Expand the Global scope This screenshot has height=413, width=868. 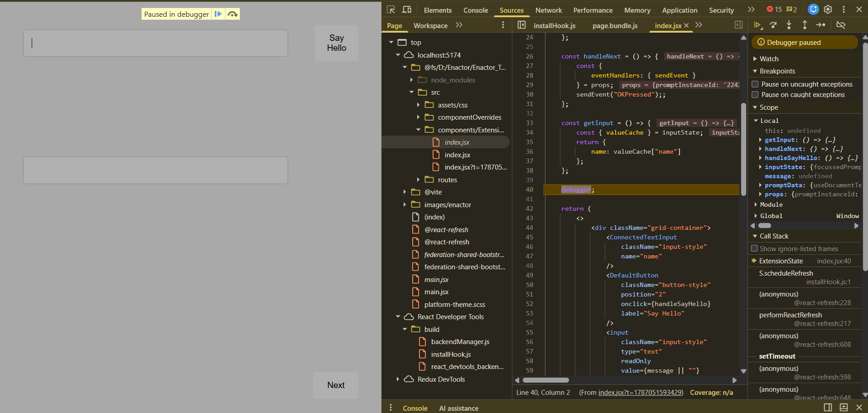coord(756,216)
